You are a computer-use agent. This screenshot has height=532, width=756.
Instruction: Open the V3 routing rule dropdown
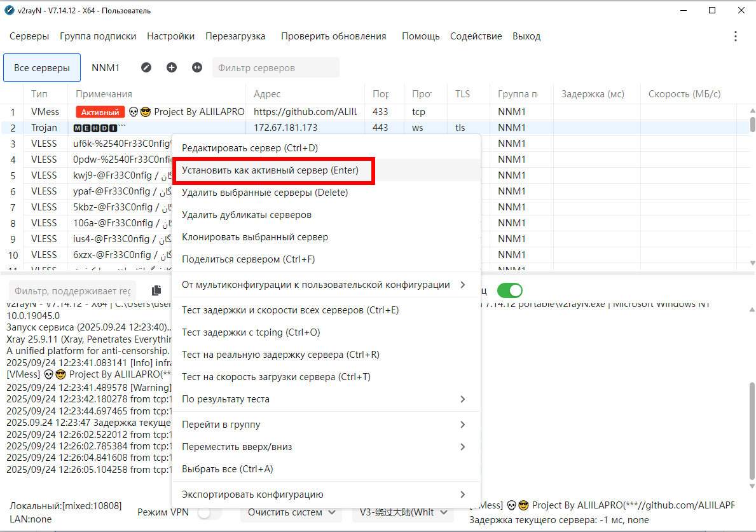403,512
